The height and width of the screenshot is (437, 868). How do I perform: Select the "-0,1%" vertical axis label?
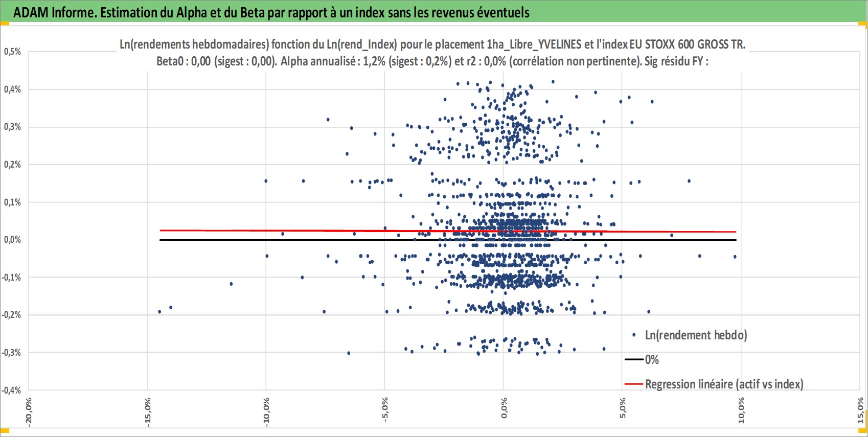(x=11, y=278)
